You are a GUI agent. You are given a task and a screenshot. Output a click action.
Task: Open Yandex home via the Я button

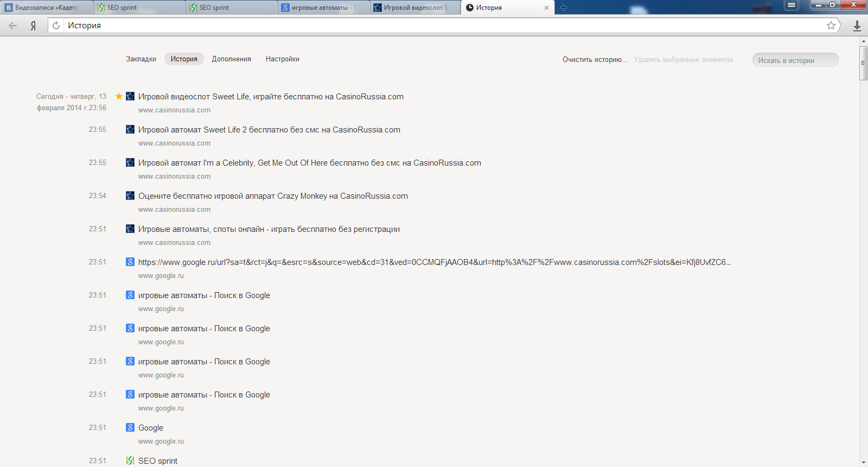coord(33,26)
